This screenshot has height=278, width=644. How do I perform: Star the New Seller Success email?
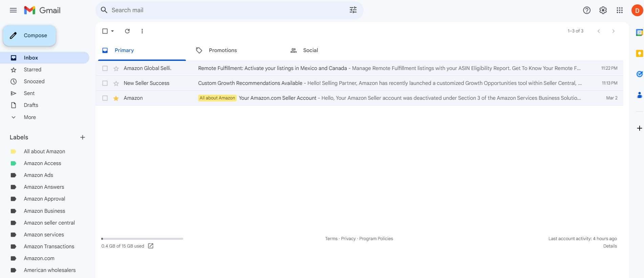116,83
